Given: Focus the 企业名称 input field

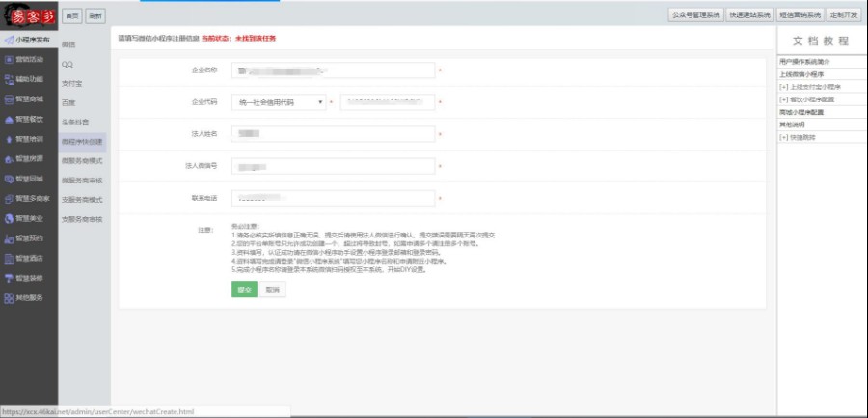Looking at the screenshot, I should [x=334, y=70].
